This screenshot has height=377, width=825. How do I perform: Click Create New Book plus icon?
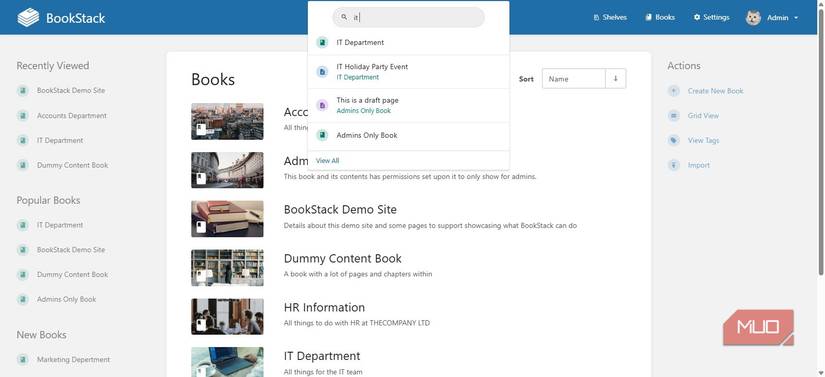coord(673,91)
